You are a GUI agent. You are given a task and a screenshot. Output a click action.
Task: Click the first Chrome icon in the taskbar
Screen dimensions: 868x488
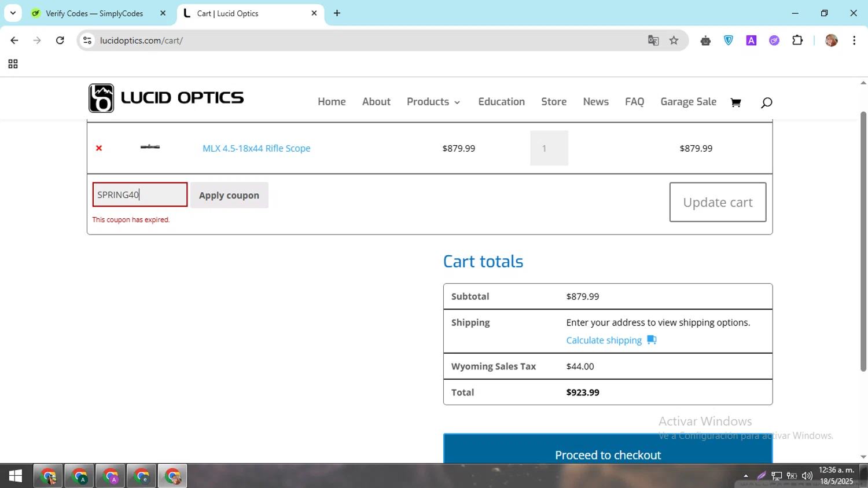tap(49, 476)
